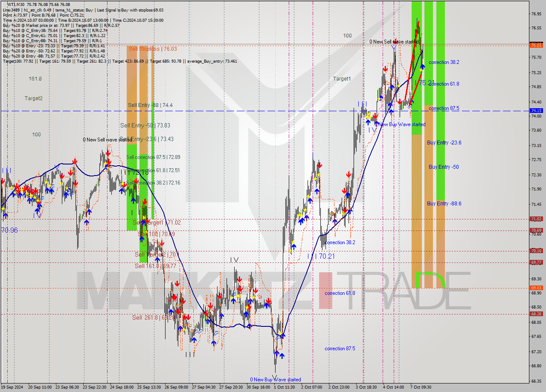
Task: Select the '1 Oct 11:30' time label
Action: coord(284,387)
